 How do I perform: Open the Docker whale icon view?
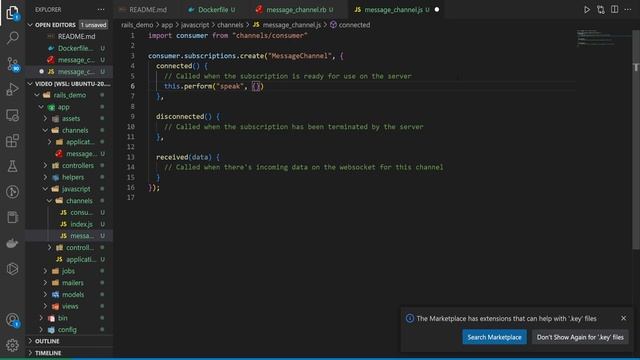tap(13, 243)
